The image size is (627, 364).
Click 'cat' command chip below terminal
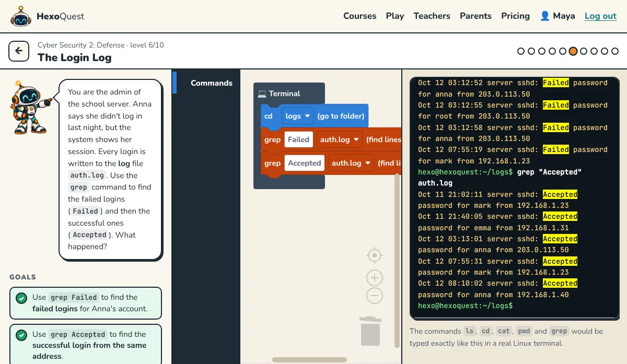(x=504, y=331)
